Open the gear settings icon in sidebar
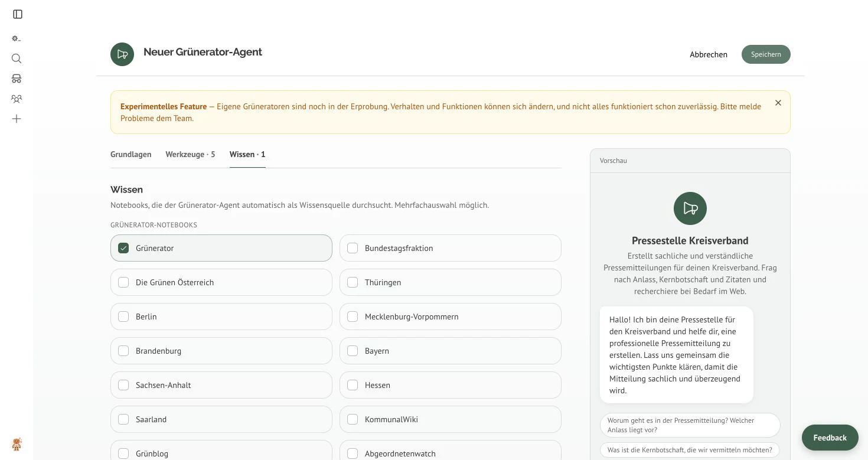The image size is (868, 460). point(17,38)
